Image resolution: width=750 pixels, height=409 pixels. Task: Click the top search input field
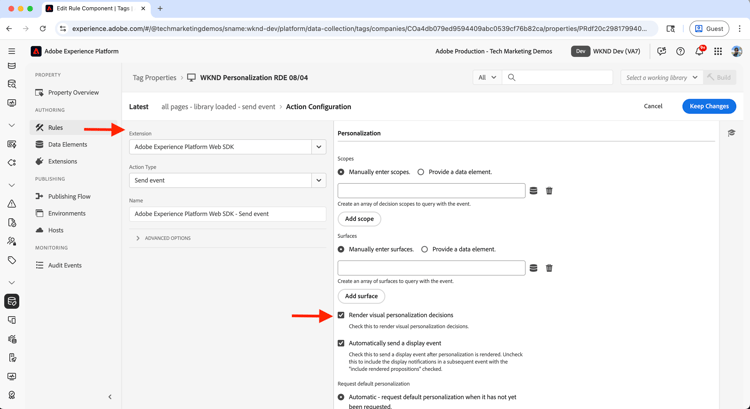point(557,77)
